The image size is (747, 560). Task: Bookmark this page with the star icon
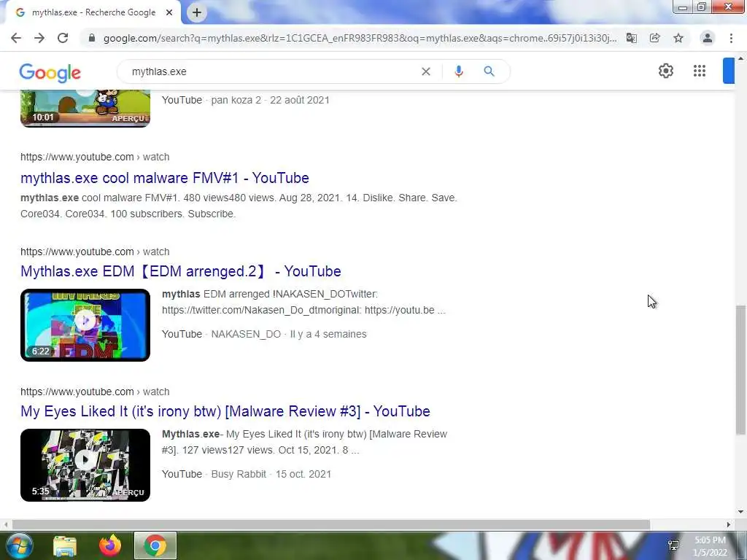[x=678, y=38]
